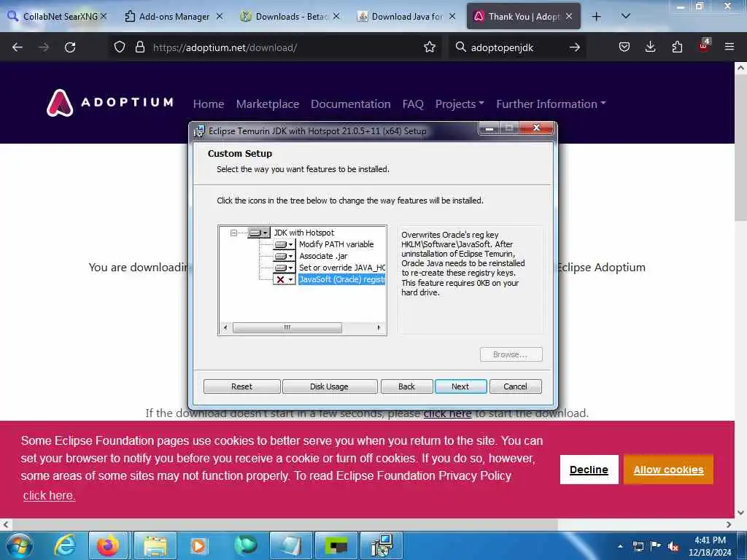Click the Firefox back arrow

[x=18, y=47]
